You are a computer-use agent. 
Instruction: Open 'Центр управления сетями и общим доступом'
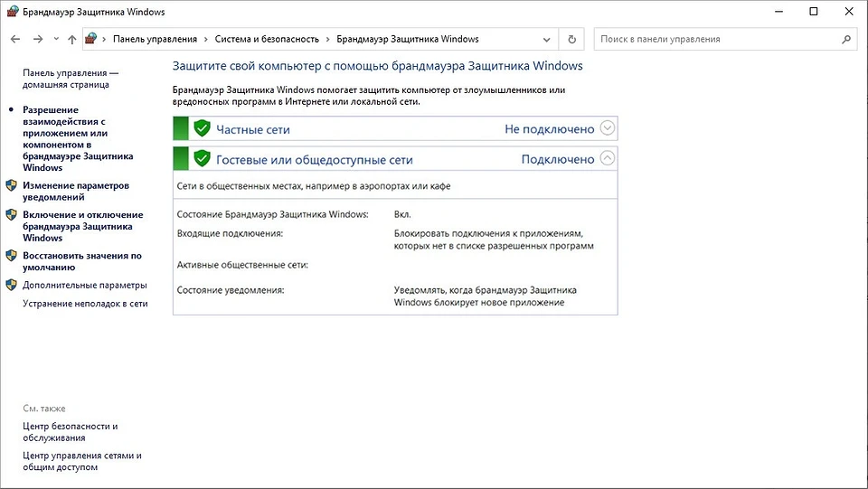click(x=82, y=461)
